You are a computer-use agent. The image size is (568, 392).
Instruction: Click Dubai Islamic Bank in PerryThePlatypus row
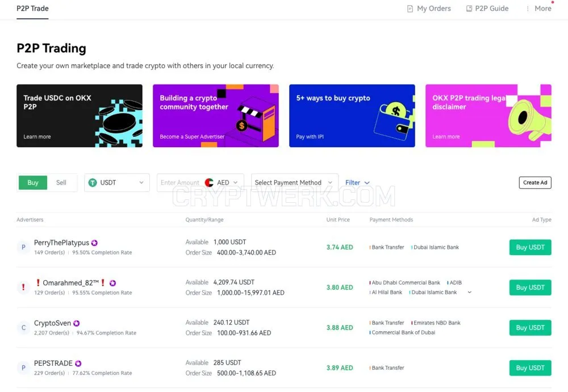(436, 248)
